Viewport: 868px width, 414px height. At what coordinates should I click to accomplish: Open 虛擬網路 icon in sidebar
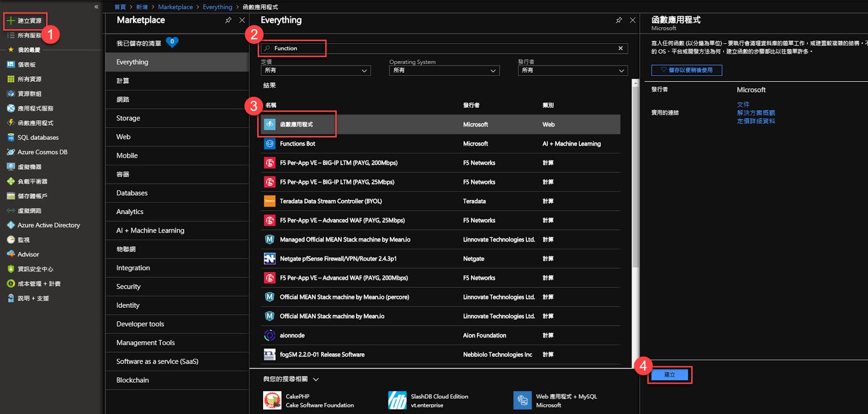(x=10, y=211)
